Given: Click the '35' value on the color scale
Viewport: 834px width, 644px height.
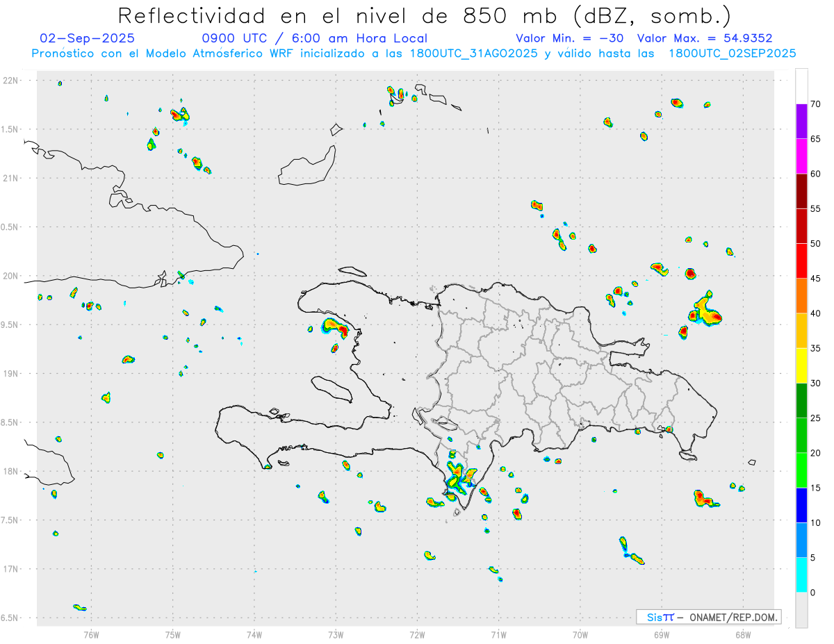Looking at the screenshot, I should (815, 348).
